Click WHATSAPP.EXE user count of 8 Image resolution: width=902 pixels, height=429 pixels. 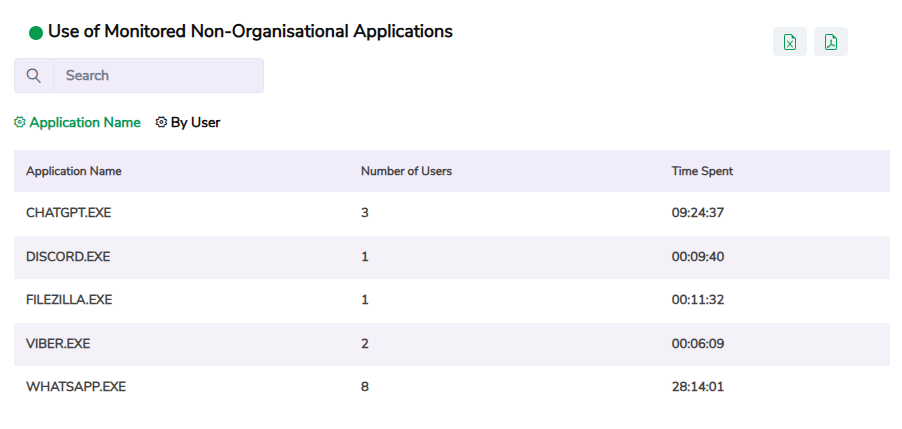pos(365,386)
